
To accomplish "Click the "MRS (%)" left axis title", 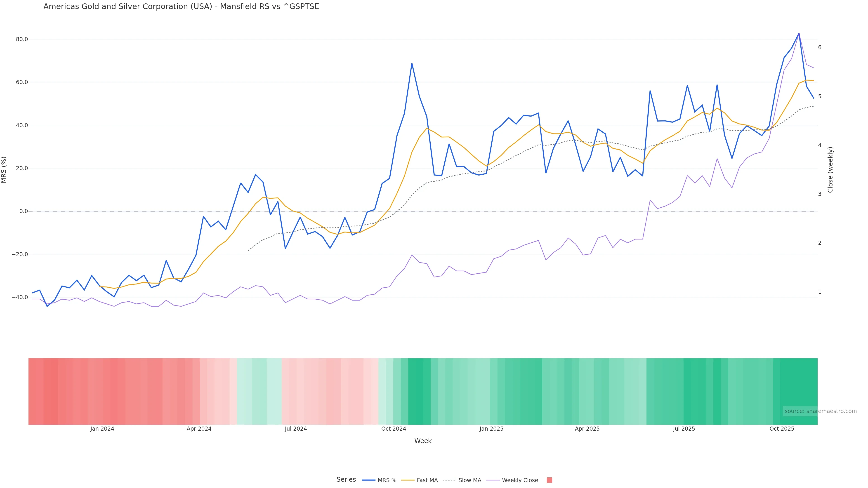I will pos(4,170).
